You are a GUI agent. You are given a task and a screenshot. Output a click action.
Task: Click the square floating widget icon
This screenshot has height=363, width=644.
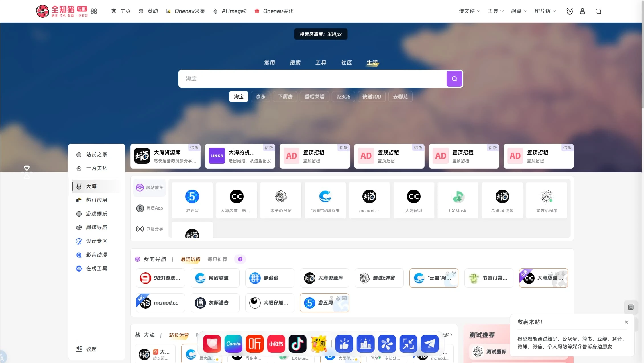point(631,307)
